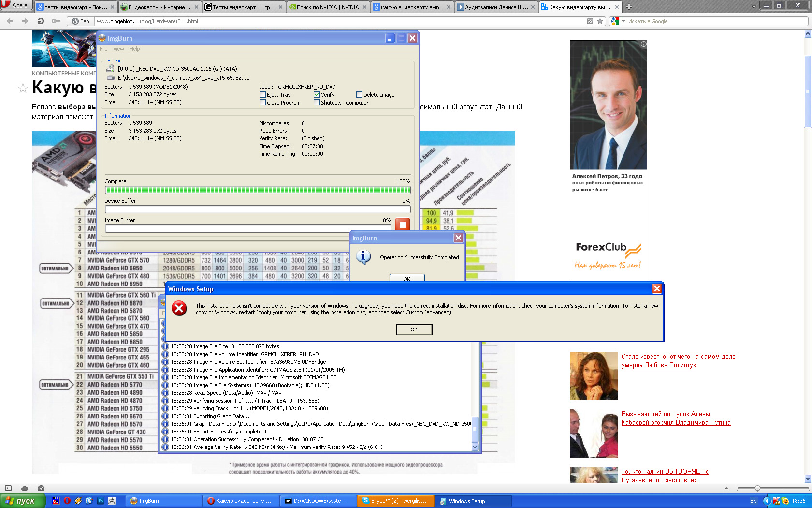Viewport: 812px width, 508px height.
Task: Switch to 'Тесты видеокарт и игр' tab
Action: (244, 7)
